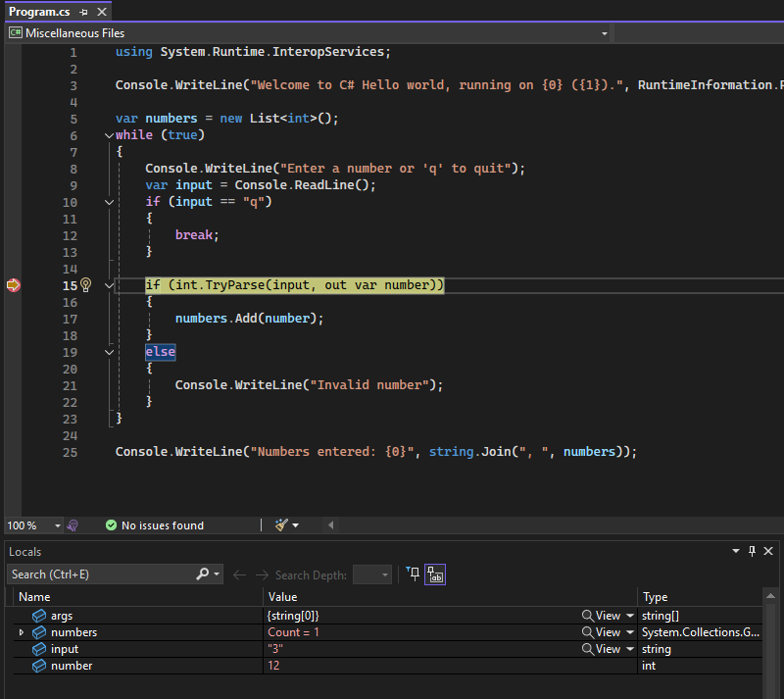Image resolution: width=784 pixels, height=699 pixels.
Task: Expand the numbers variable in Locals
Action: coord(20,632)
